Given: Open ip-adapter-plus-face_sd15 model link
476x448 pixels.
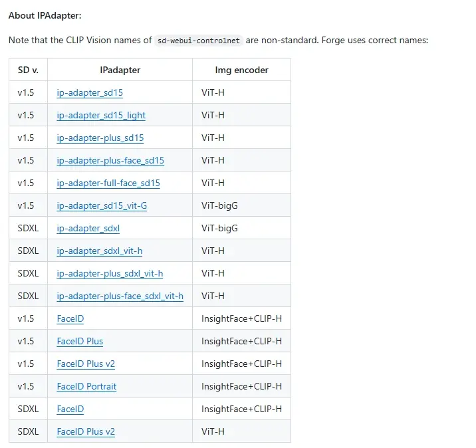Looking at the screenshot, I should click(110, 160).
